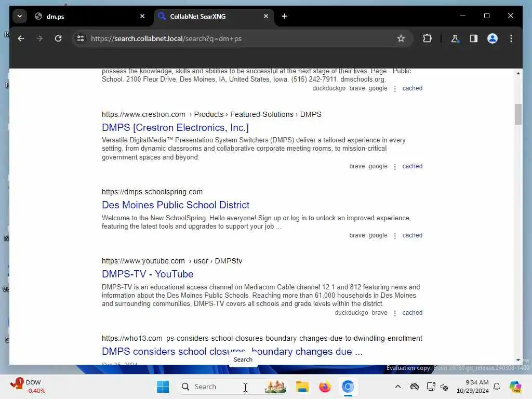The width and height of the screenshot is (532, 399).
Task: Expand options dots for dmschools.org result
Action: pyautogui.click(x=395, y=89)
